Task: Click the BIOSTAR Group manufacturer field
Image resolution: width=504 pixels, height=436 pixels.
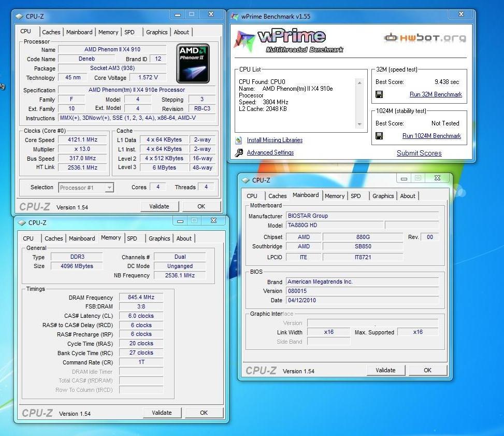Action: click(362, 216)
